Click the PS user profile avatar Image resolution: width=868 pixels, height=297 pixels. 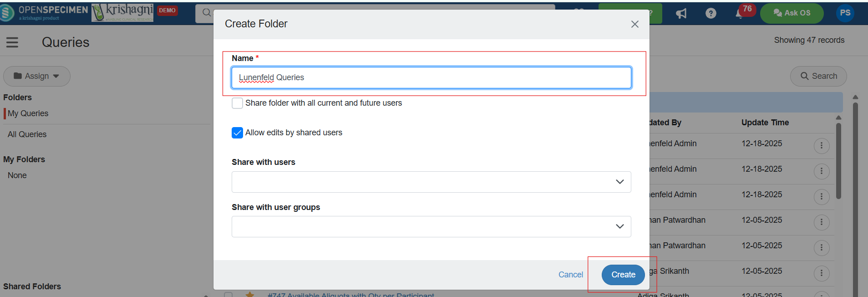tap(845, 13)
